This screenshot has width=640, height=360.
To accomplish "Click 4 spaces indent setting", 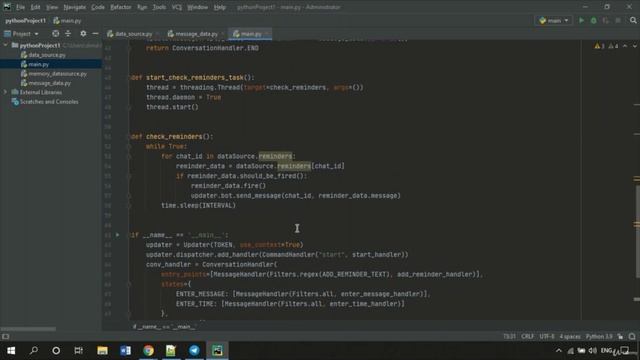I will [570, 337].
